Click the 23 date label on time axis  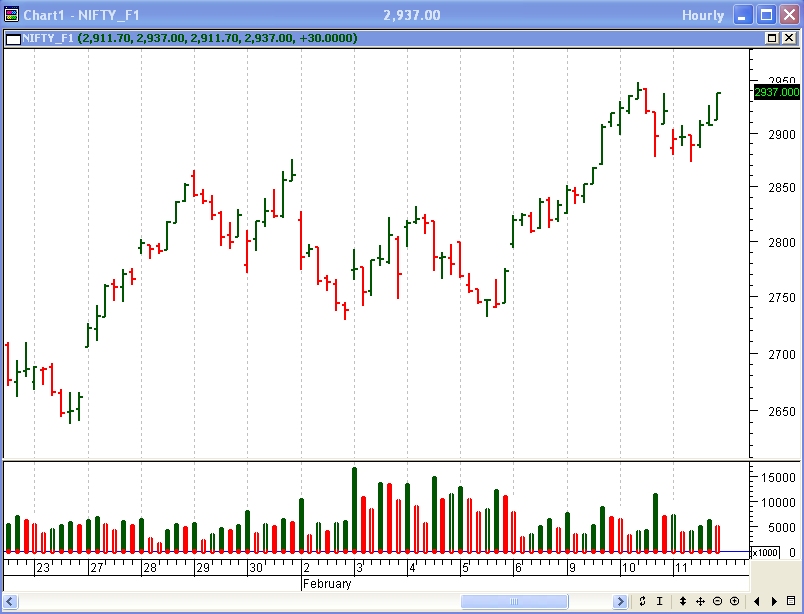[x=43, y=568]
